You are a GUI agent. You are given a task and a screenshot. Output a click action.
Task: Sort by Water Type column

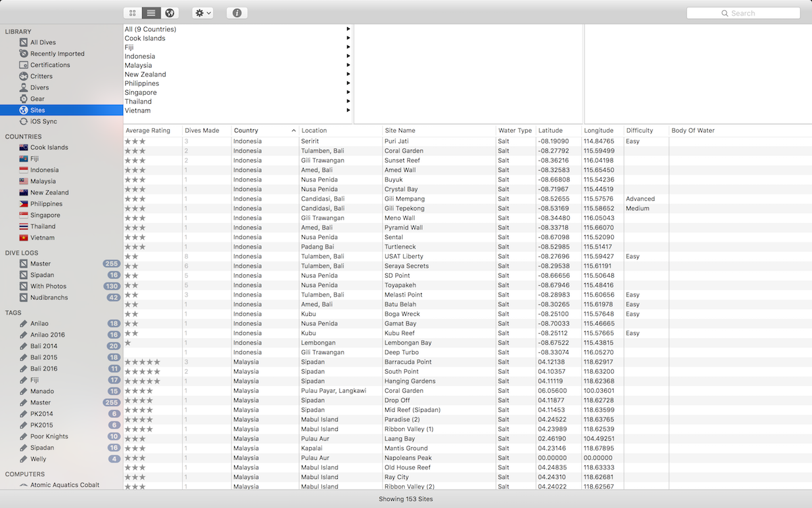(x=516, y=130)
